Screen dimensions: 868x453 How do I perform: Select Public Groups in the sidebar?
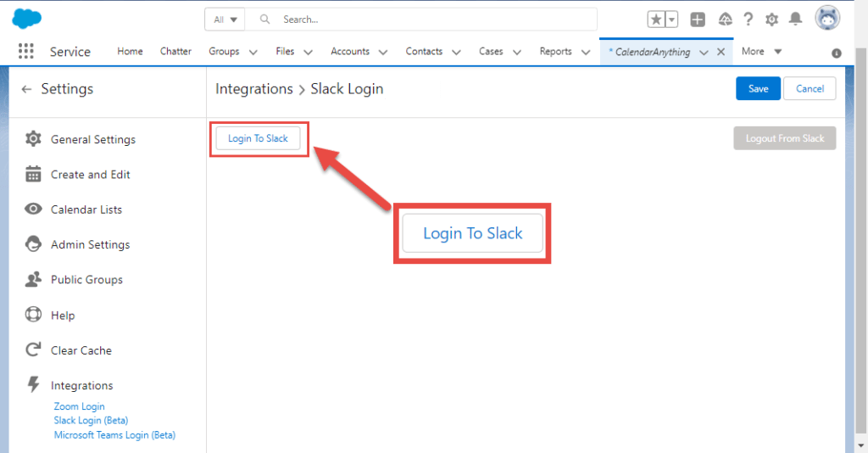[x=87, y=280]
